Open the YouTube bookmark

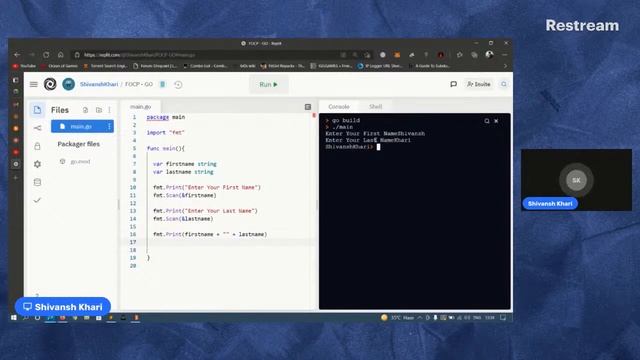point(24,66)
